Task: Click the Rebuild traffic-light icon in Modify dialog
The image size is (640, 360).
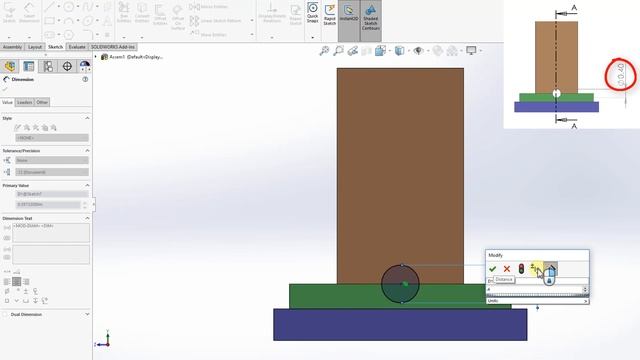Action: click(x=521, y=269)
